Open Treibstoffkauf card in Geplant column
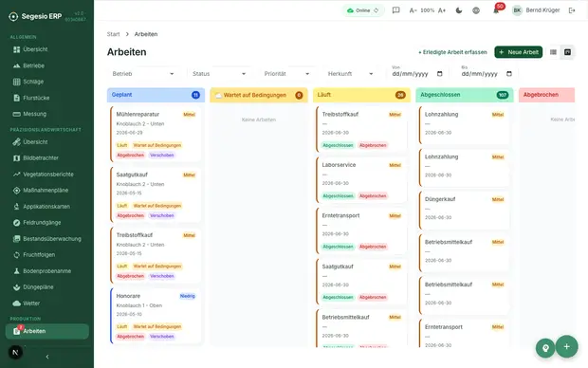 [156, 255]
